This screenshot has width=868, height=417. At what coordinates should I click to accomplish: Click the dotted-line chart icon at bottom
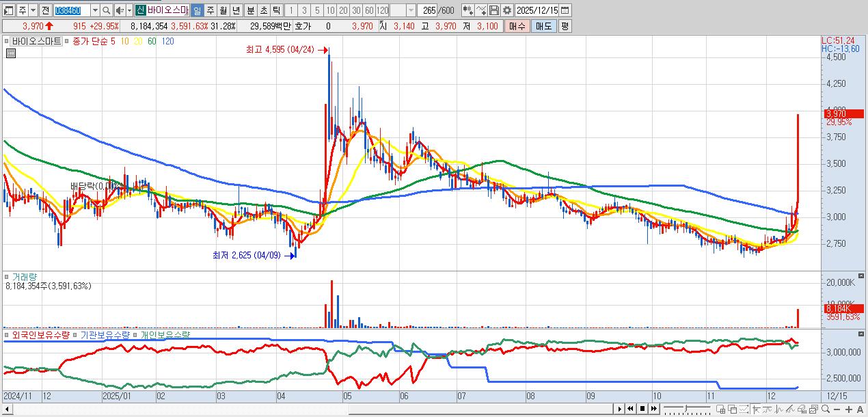point(744,409)
